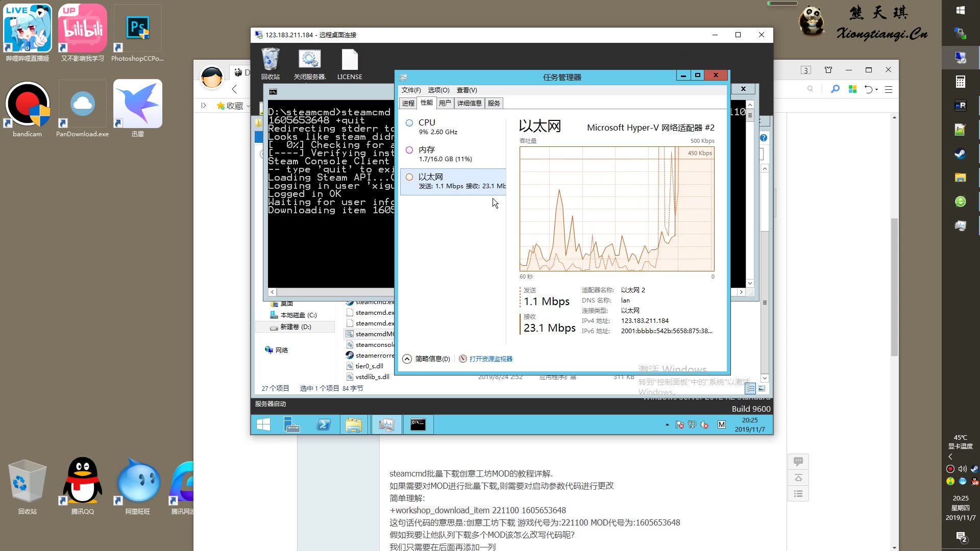The width and height of the screenshot is (980, 551).
Task: Click the back-to-top button on the page
Action: pos(798,478)
